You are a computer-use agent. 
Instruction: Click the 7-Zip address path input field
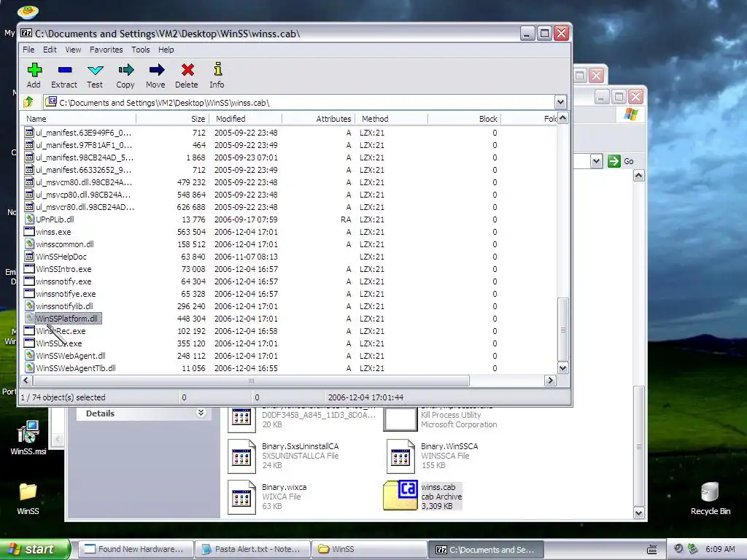[300, 102]
